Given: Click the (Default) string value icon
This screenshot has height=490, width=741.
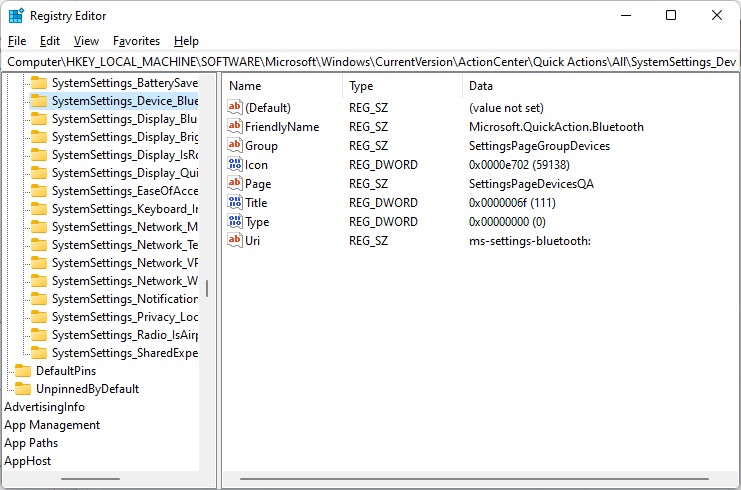Looking at the screenshot, I should pos(235,108).
